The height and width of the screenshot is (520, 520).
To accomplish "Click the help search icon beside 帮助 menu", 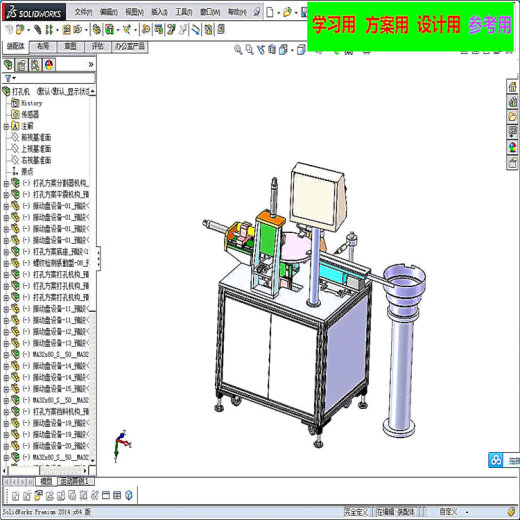I will (257, 12).
